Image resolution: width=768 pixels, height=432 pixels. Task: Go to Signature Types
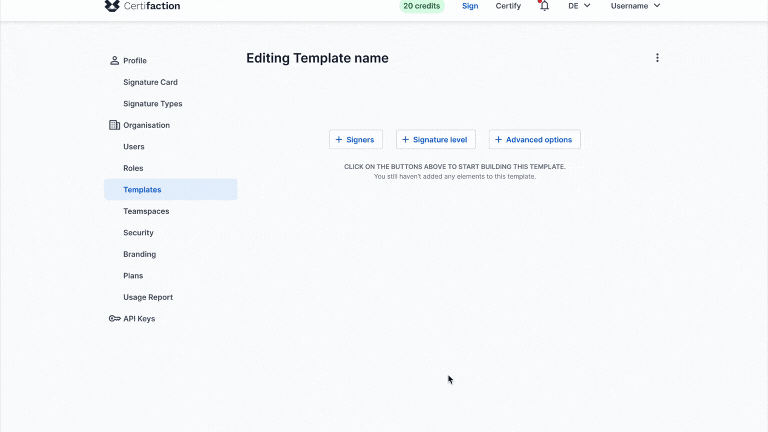[x=152, y=104]
